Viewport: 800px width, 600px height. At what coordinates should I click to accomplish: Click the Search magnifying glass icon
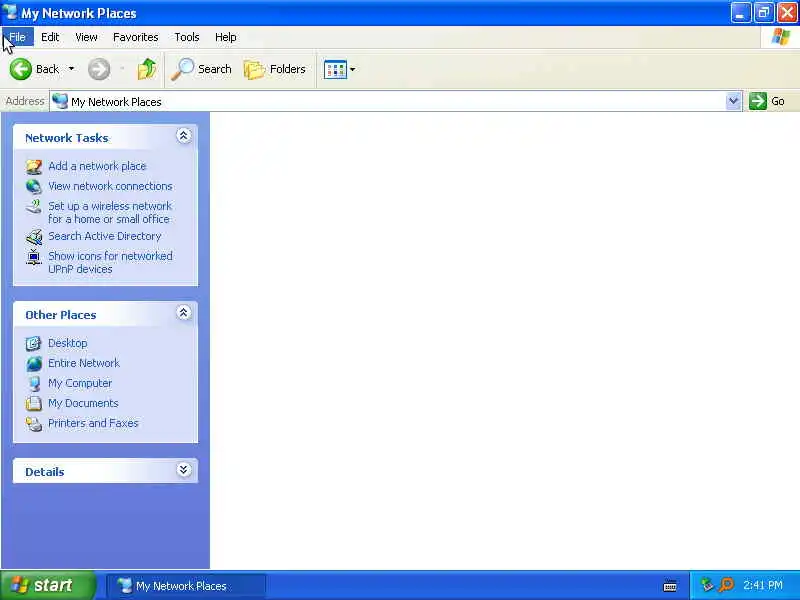click(183, 69)
